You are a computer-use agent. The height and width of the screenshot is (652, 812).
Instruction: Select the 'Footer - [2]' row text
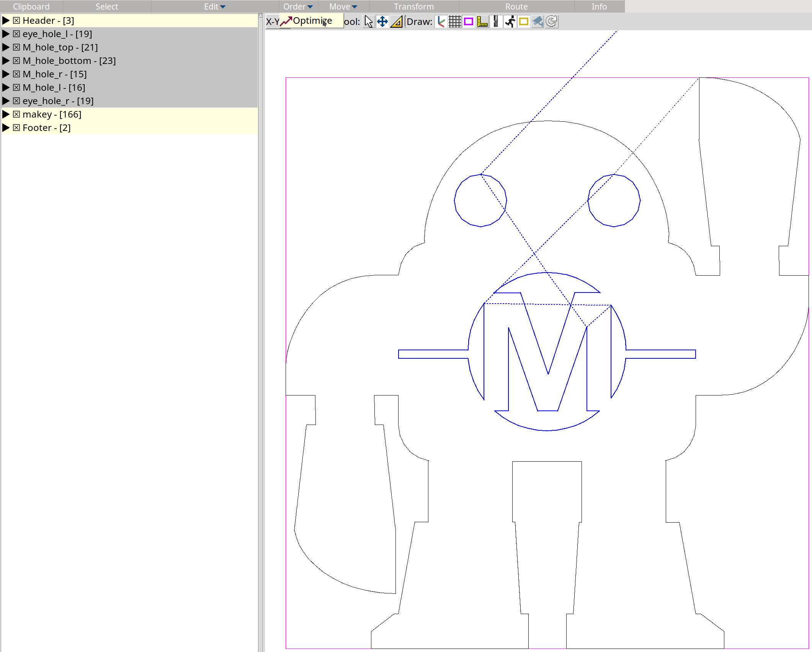point(47,128)
